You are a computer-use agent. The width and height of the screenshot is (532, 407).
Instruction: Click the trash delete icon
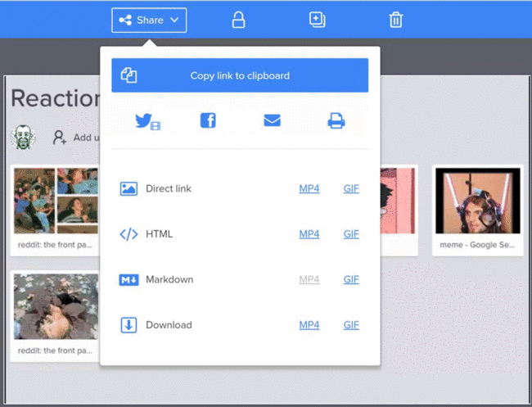coord(395,20)
